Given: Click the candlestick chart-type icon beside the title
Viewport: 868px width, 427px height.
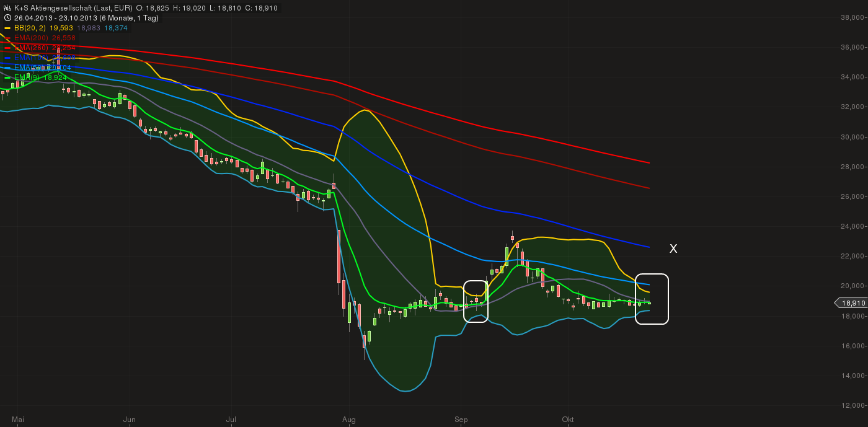Looking at the screenshot, I should (x=7, y=8).
